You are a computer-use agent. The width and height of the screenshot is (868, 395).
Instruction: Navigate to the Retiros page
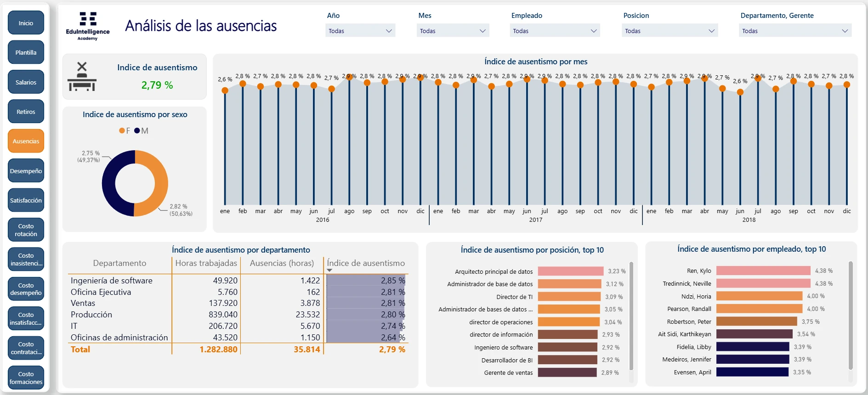tap(26, 112)
